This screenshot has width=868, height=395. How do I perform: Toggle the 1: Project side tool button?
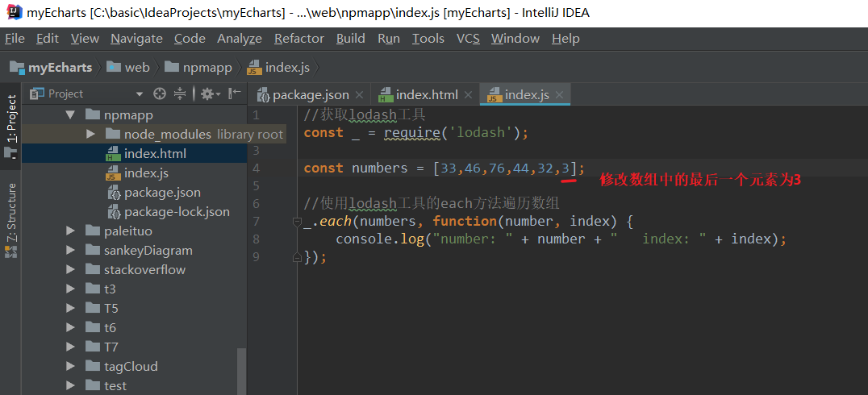pyautogui.click(x=11, y=127)
